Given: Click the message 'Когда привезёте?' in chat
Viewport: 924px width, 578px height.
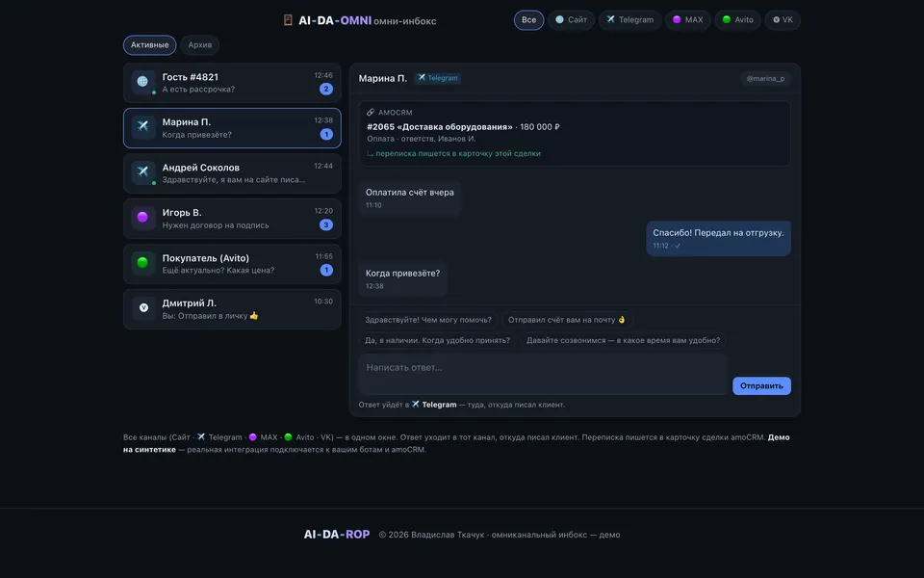Looking at the screenshot, I should (x=402, y=279).
